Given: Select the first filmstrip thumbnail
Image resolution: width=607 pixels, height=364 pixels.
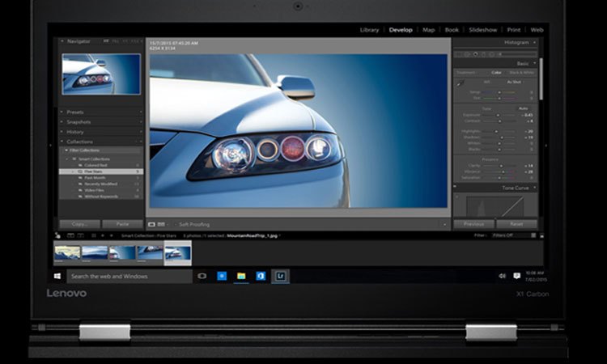Looking at the screenshot, I should 67,252.
